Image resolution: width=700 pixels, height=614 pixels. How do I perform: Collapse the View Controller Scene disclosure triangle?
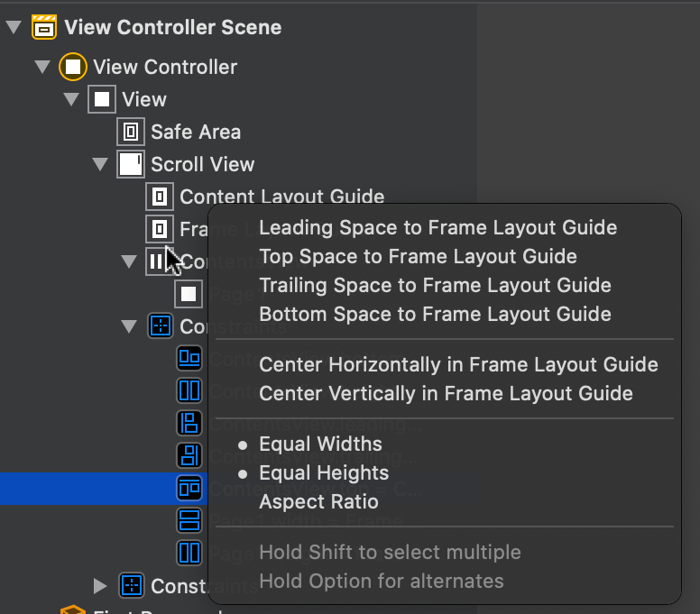tap(14, 27)
